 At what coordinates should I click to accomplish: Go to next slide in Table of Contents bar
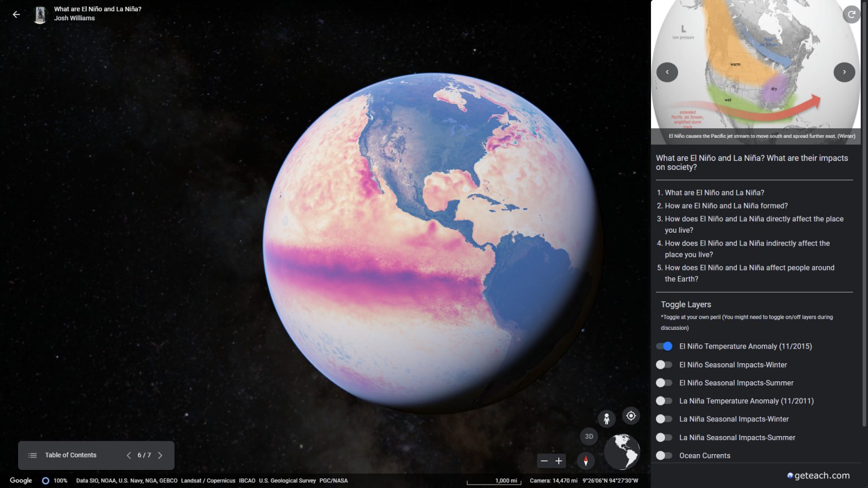(160, 455)
